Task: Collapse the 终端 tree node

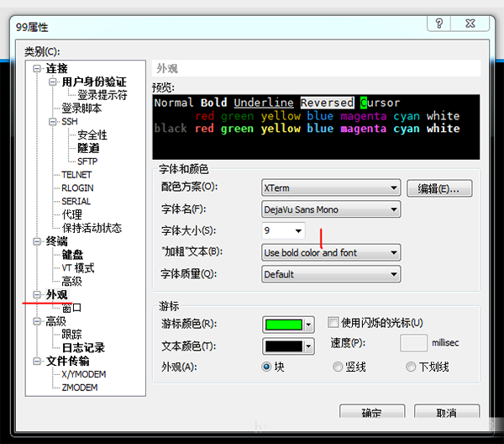Action: [x=37, y=241]
